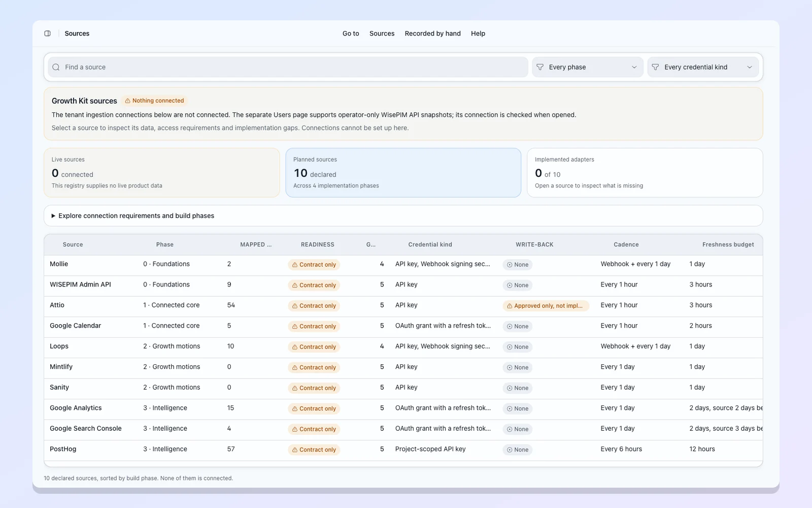Open the Sanity source row

point(403,388)
